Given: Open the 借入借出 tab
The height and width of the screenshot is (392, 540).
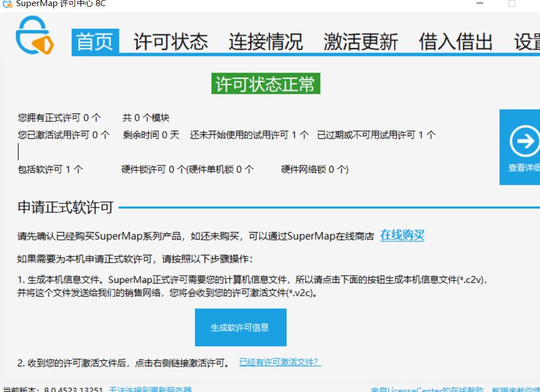Looking at the screenshot, I should pyautogui.click(x=456, y=42).
